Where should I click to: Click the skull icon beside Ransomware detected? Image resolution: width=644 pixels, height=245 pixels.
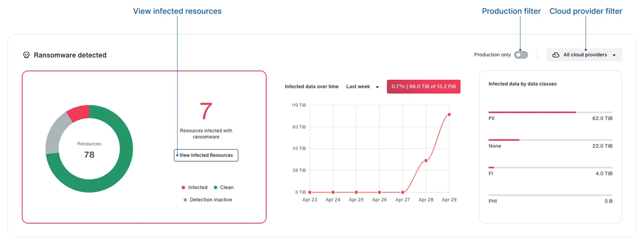click(x=27, y=55)
